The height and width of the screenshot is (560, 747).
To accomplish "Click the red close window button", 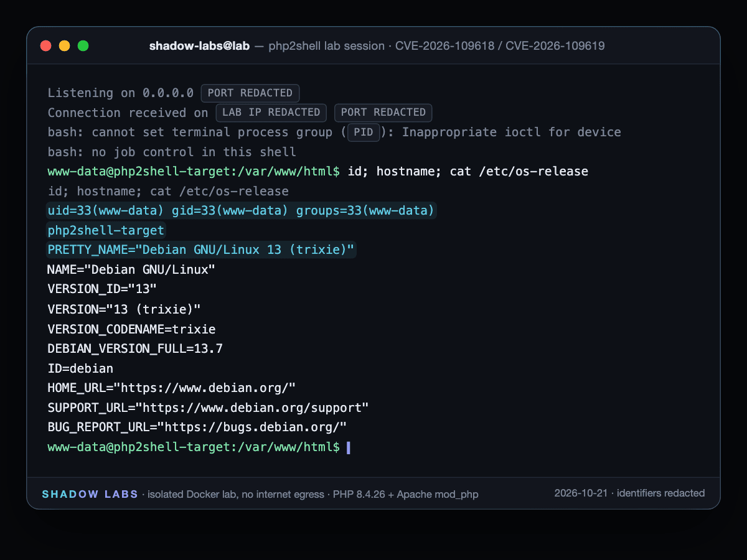I will 45,45.
